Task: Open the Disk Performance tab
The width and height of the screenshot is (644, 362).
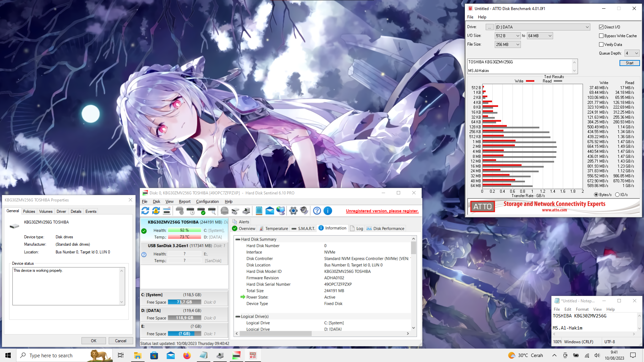Action: pos(385,229)
